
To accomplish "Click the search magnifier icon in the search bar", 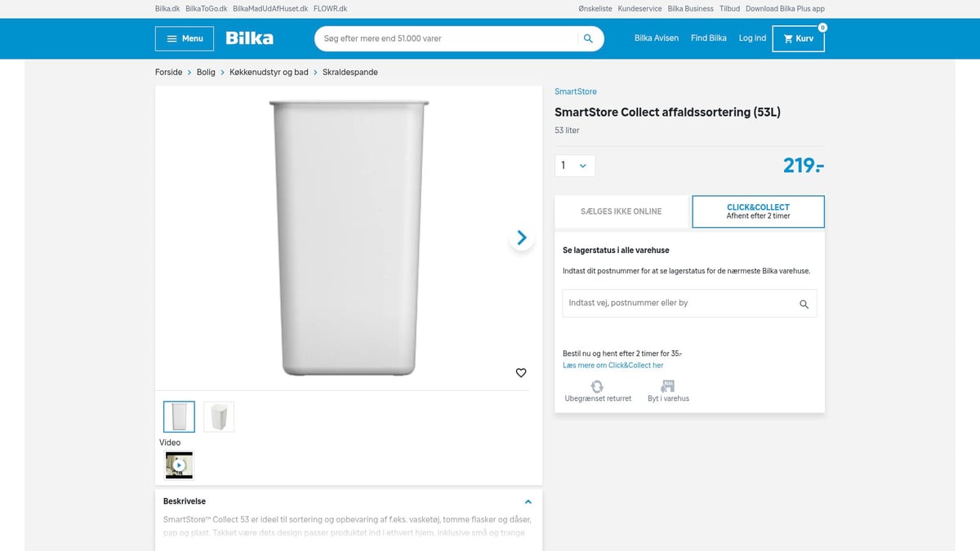I will (x=588, y=38).
